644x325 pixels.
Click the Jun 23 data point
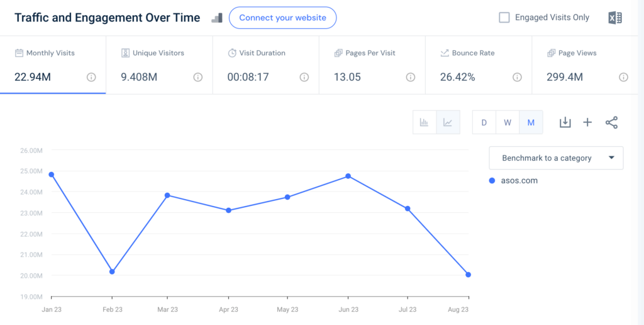pos(348,176)
